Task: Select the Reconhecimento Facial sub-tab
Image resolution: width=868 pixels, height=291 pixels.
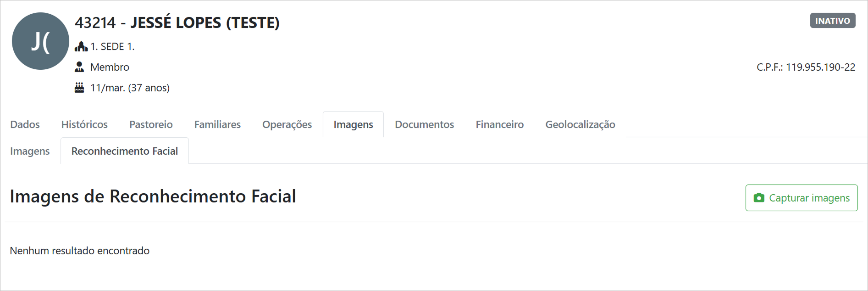Action: [x=124, y=151]
